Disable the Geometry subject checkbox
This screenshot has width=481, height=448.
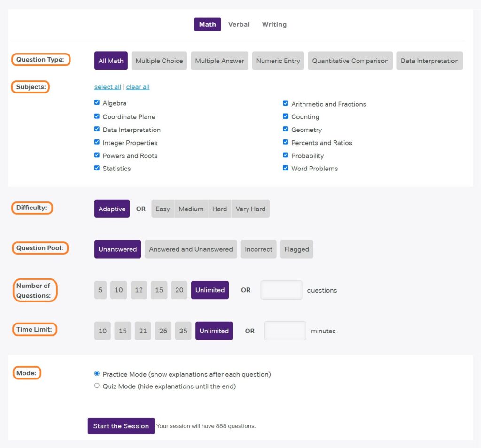[x=286, y=129]
